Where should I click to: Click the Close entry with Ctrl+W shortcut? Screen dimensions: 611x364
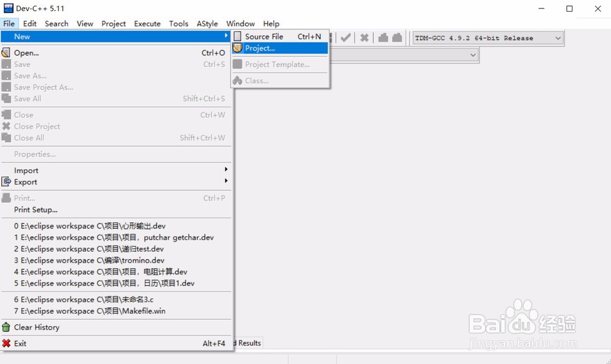[115, 115]
